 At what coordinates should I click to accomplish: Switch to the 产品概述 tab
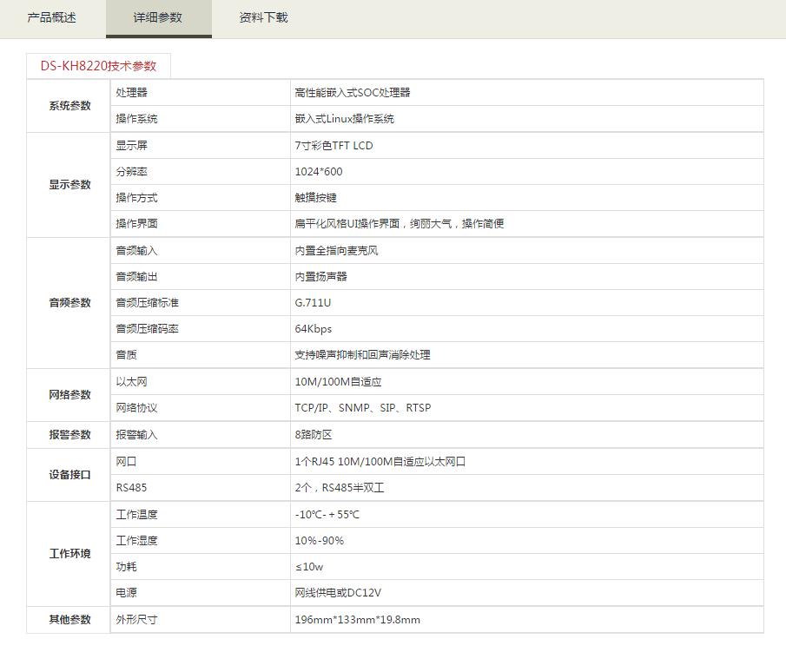coord(51,17)
